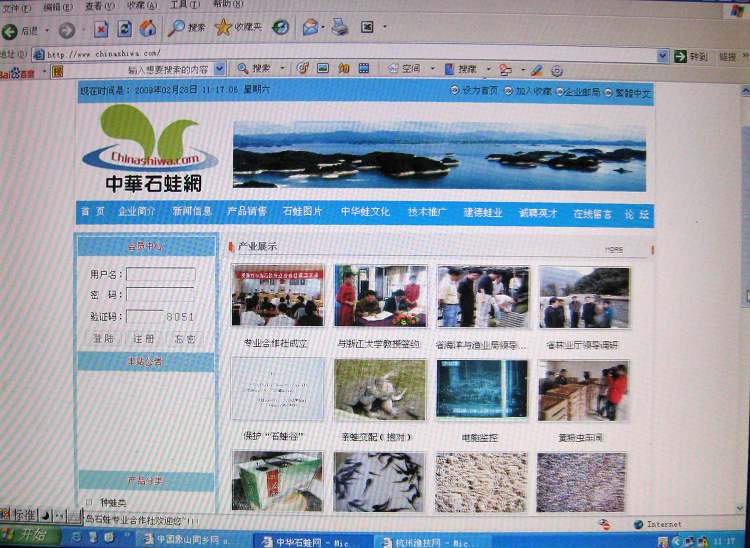
Task: Refresh the page using the toolbar icon
Action: click(125, 29)
